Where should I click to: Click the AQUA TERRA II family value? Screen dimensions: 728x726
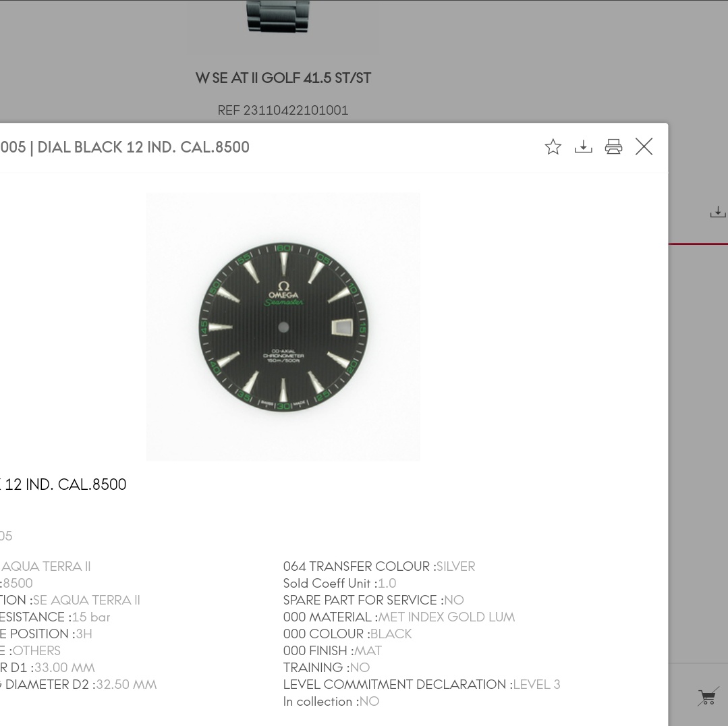coord(45,566)
